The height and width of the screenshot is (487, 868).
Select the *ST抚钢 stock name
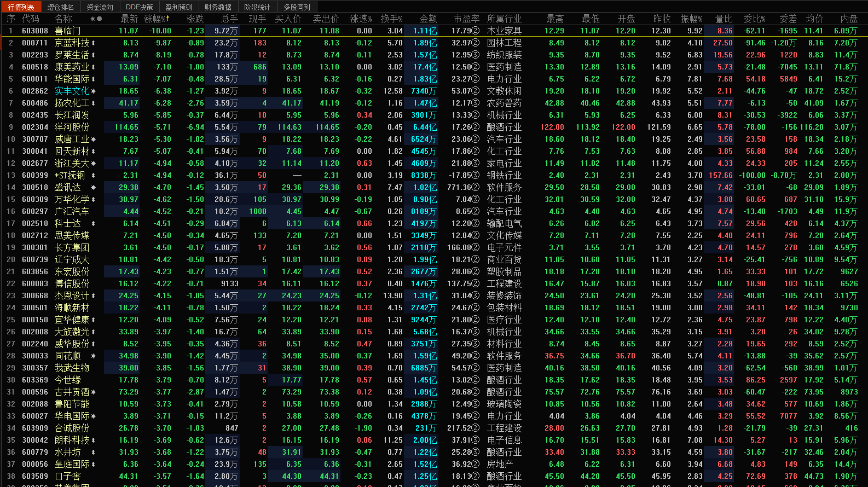(x=70, y=175)
